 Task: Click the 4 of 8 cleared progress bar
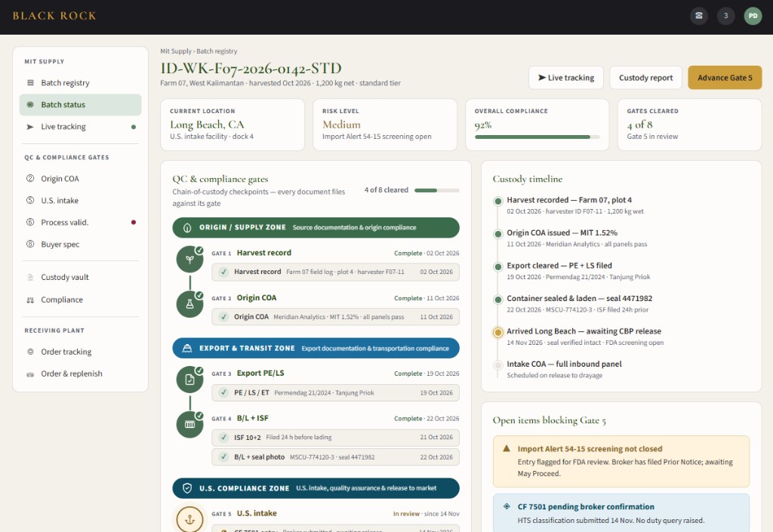[437, 190]
